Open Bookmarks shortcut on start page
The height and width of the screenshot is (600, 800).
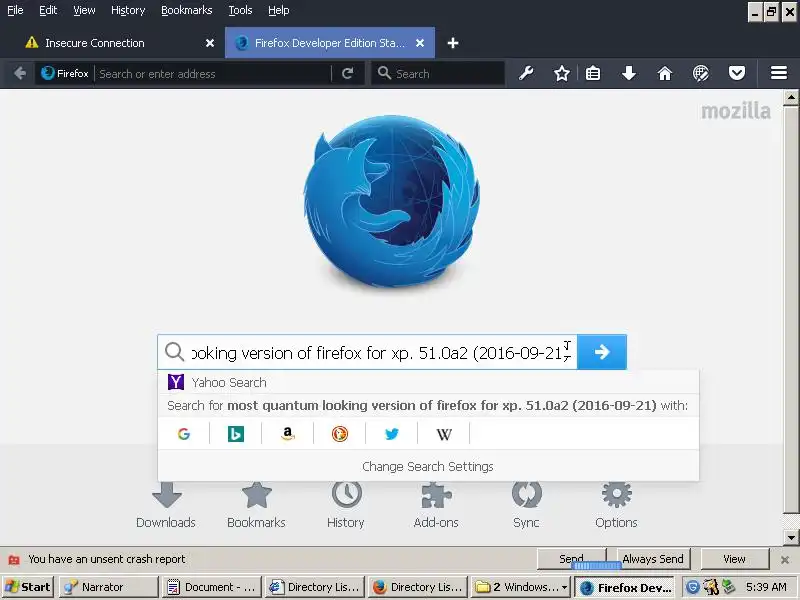click(x=256, y=506)
